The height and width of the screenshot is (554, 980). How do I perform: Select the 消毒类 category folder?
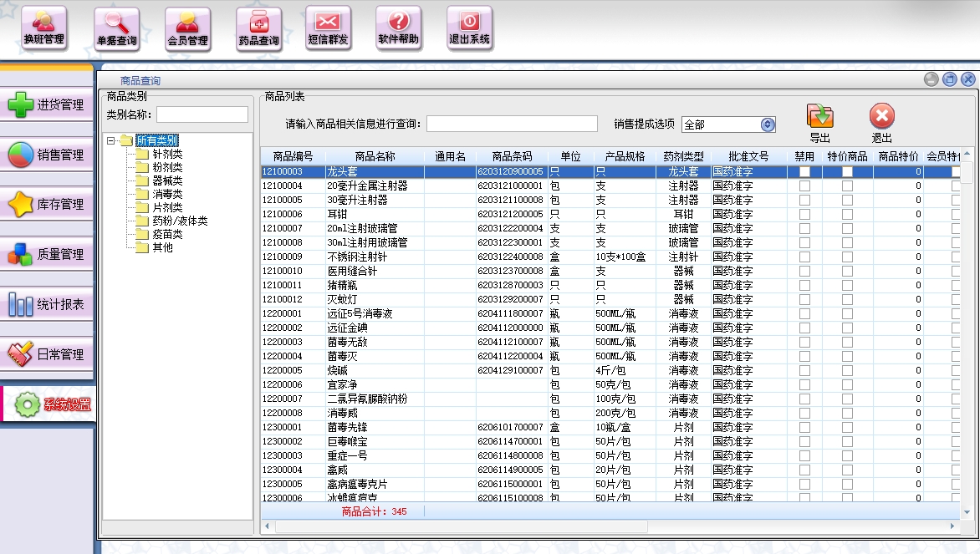[167, 194]
